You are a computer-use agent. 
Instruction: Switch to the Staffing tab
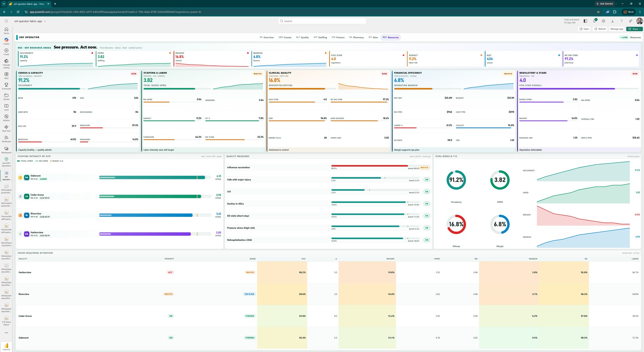point(320,37)
